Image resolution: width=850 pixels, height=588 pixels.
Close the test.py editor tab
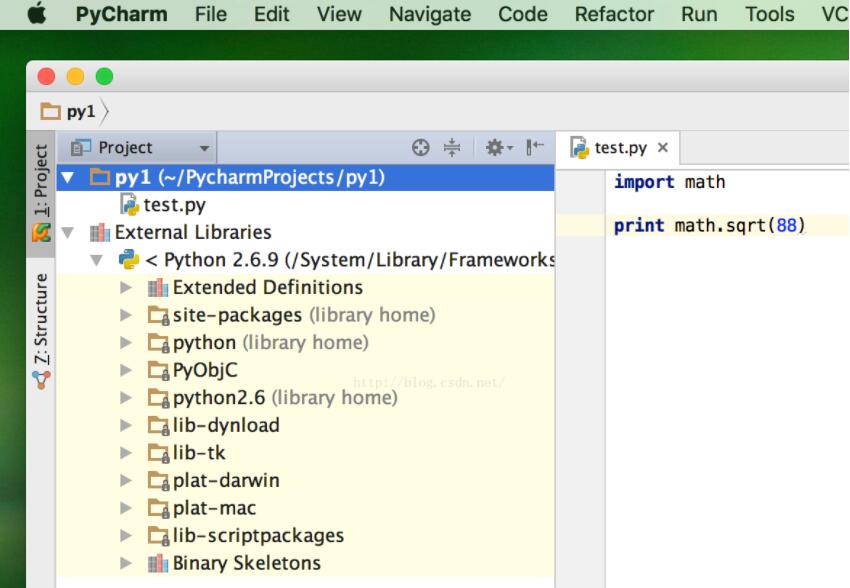pos(662,148)
